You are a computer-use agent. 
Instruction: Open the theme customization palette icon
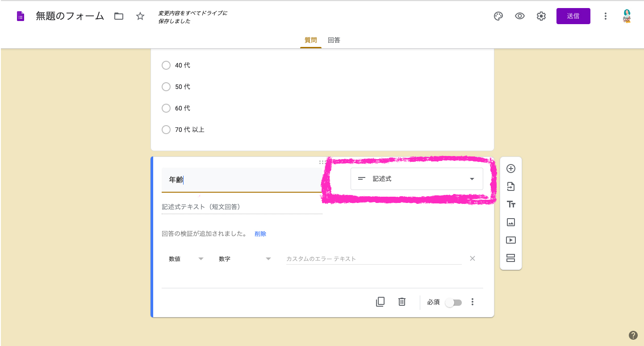[x=498, y=17]
